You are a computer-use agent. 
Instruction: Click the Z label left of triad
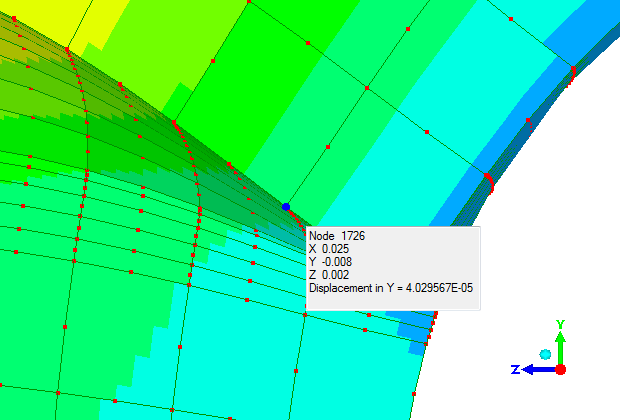(514, 369)
